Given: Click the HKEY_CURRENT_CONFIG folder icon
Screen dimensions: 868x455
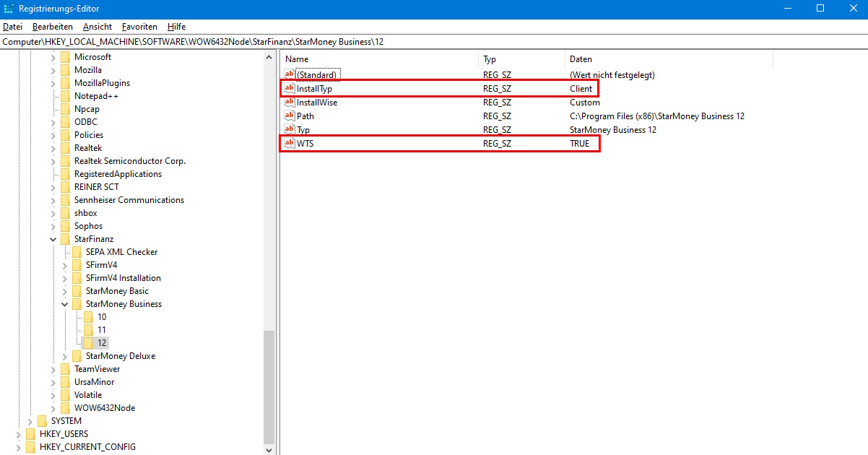Looking at the screenshot, I should pyautogui.click(x=30, y=447).
